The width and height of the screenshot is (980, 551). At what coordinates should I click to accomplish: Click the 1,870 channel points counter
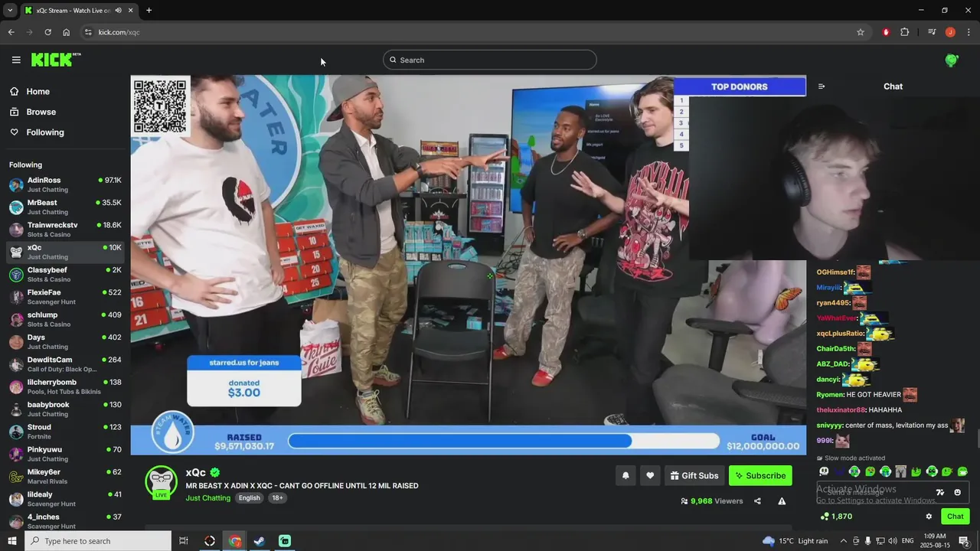836,517
